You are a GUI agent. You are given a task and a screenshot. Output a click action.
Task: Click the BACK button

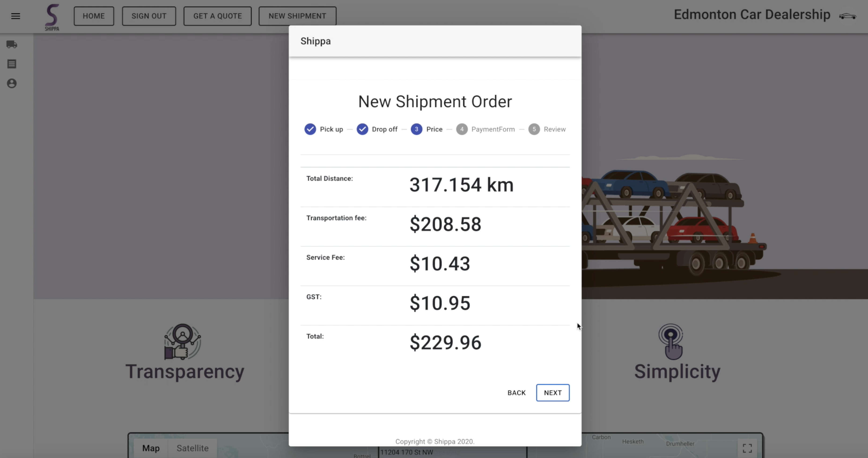click(x=517, y=393)
